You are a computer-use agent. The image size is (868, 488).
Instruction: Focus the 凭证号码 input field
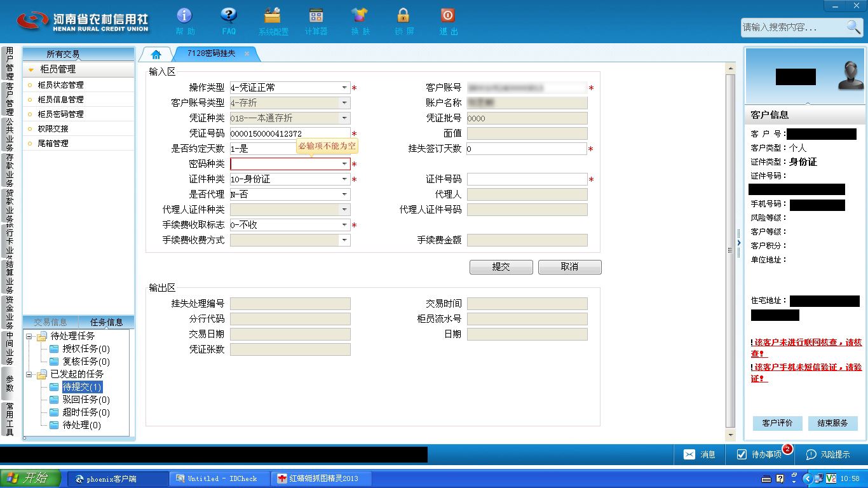coord(290,133)
